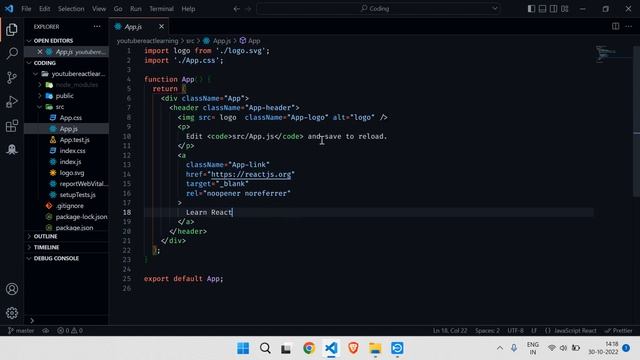Open Source Control view
This screenshot has height=360, width=640.
click(12, 78)
